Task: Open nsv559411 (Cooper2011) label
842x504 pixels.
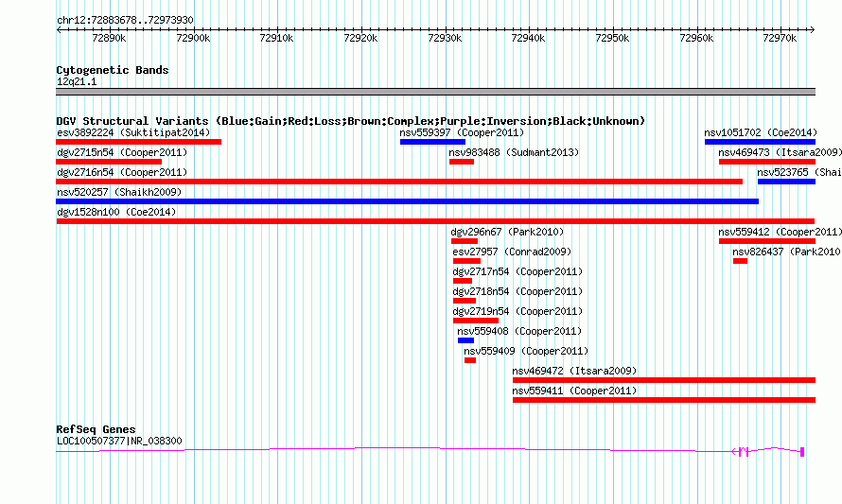Action: [x=574, y=391]
